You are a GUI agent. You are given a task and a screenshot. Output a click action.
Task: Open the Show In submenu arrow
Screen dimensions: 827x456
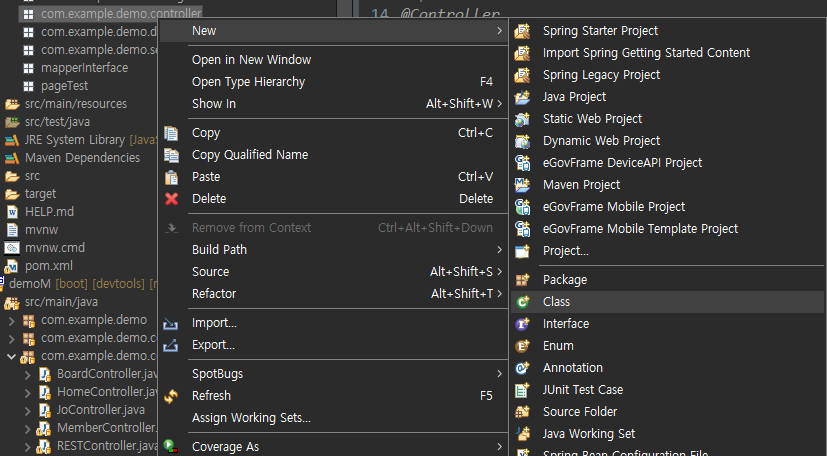point(499,104)
